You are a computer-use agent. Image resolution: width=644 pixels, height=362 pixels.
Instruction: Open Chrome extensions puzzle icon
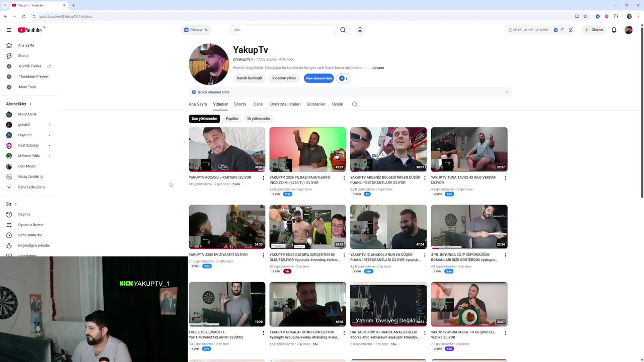[x=616, y=17]
